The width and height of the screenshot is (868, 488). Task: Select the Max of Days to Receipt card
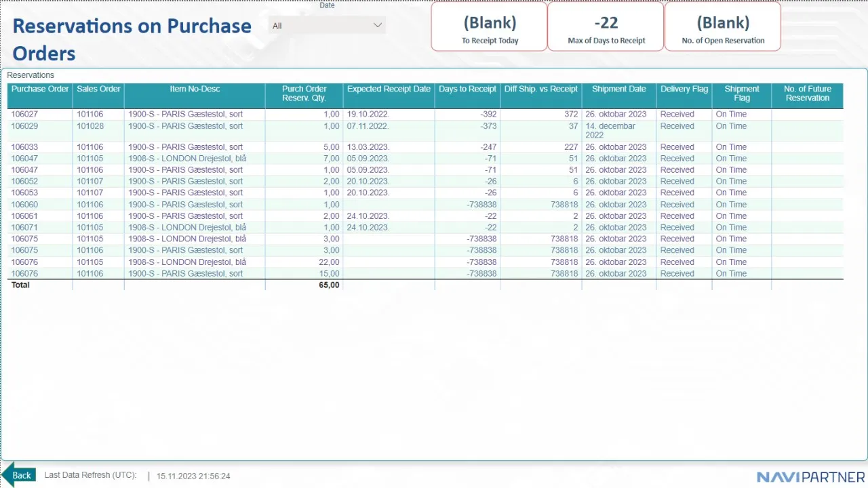point(606,27)
